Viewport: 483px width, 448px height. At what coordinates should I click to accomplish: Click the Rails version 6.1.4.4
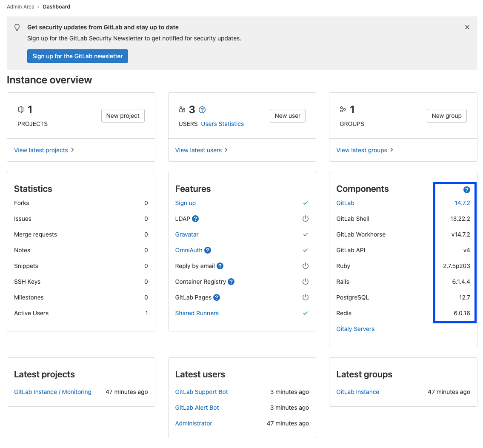tap(461, 282)
